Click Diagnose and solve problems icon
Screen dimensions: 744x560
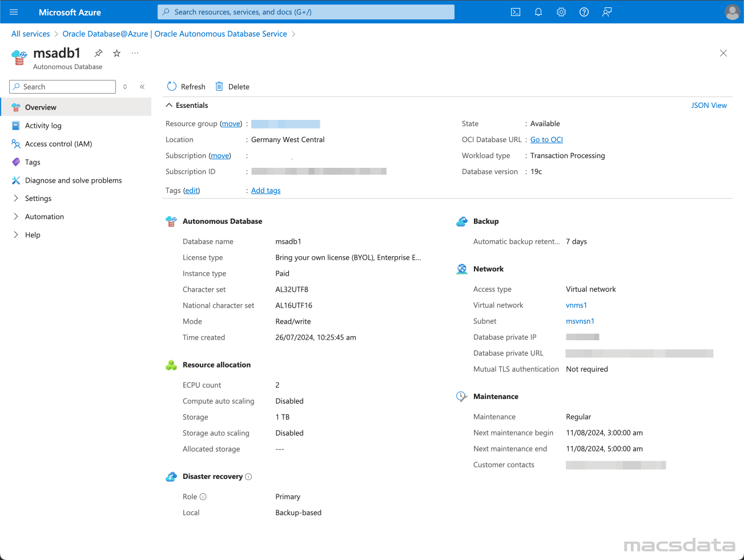(16, 180)
